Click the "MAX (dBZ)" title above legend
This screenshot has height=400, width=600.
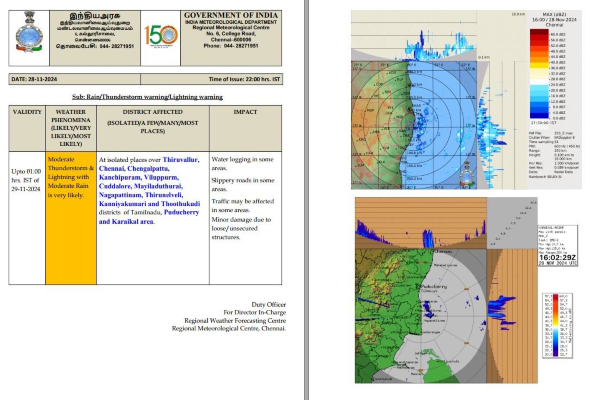tap(554, 15)
